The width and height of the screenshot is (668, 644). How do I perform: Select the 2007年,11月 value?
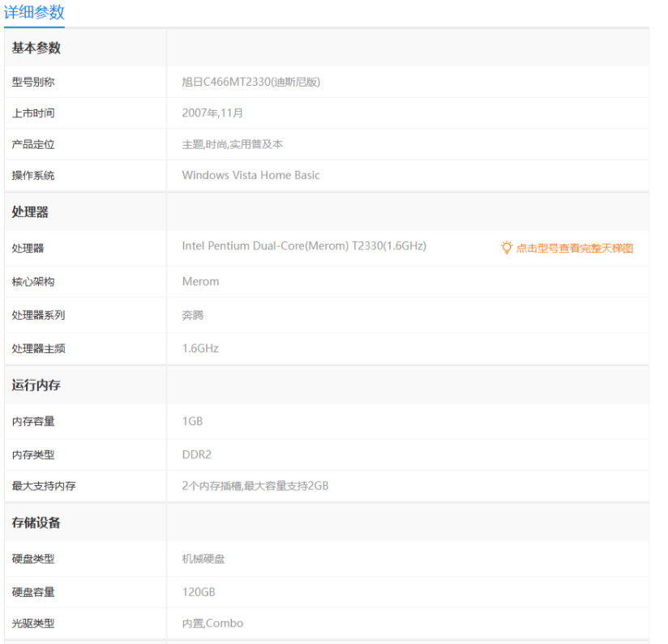(212, 113)
